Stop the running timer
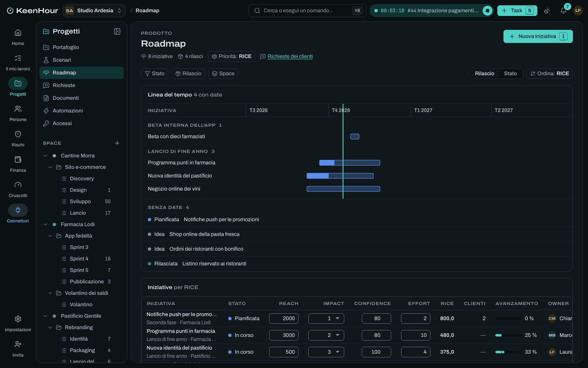Screen dimensions: 588x368 [x=487, y=11]
